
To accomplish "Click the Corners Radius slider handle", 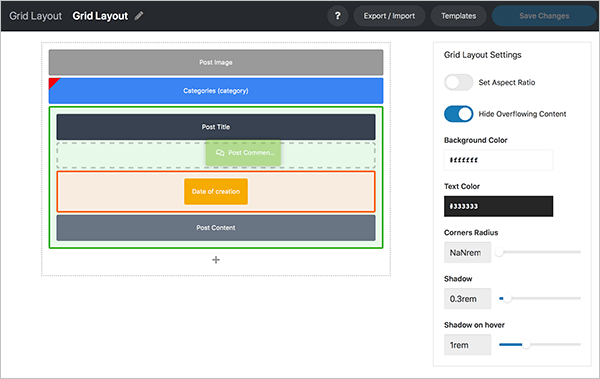I will tap(499, 252).
